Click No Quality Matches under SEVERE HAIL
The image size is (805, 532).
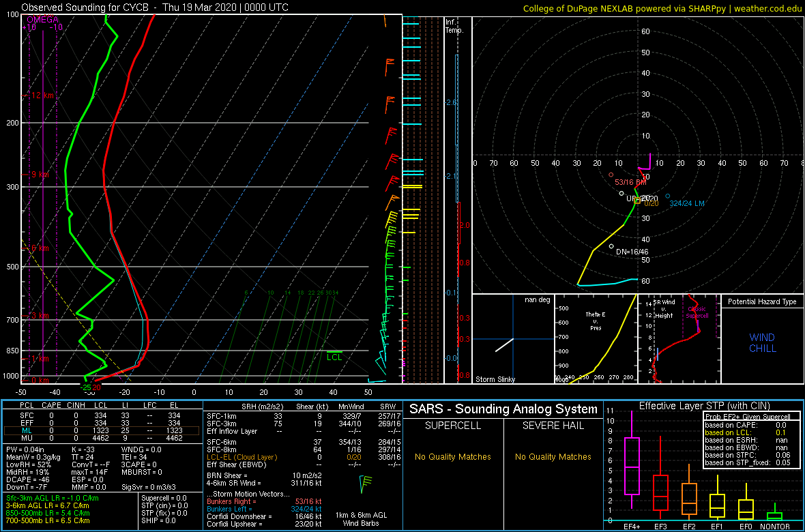553,456
